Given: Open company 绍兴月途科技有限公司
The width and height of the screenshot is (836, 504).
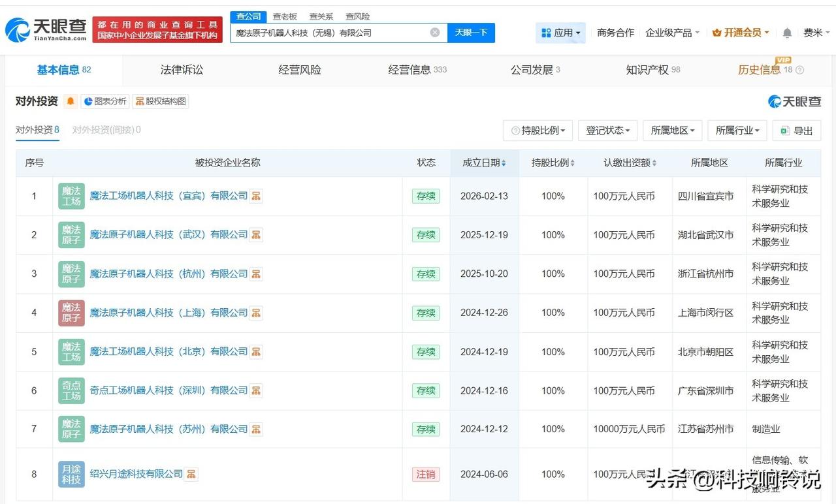Looking at the screenshot, I should coord(137,474).
